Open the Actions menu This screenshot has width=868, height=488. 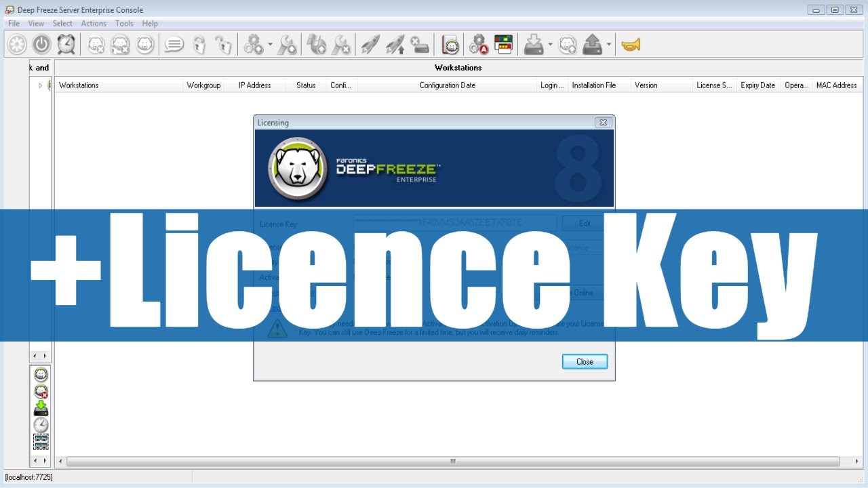94,24
